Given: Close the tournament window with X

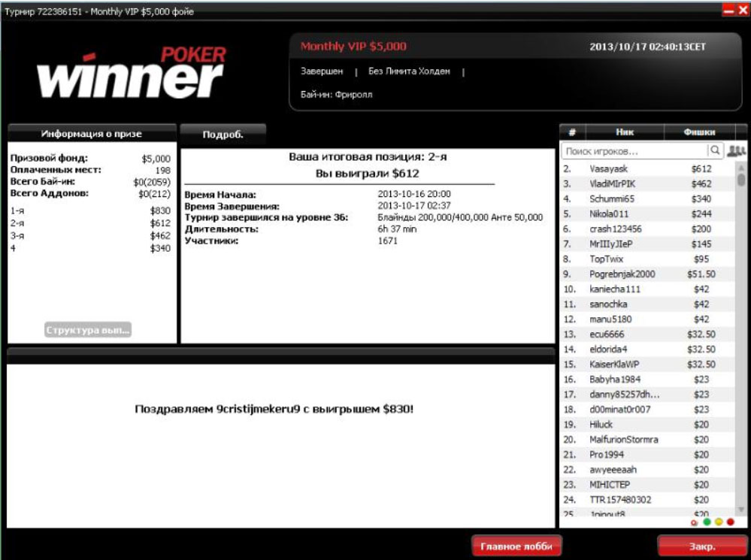Looking at the screenshot, I should [x=743, y=10].
